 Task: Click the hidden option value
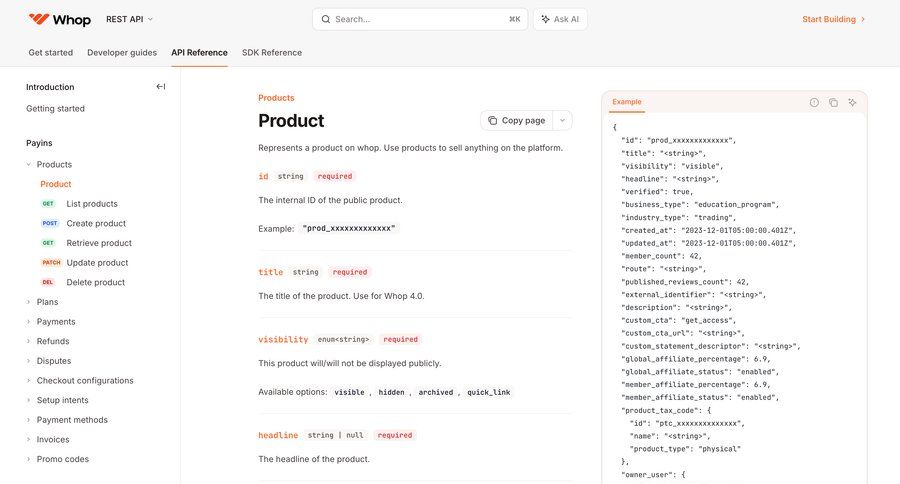pyautogui.click(x=391, y=392)
